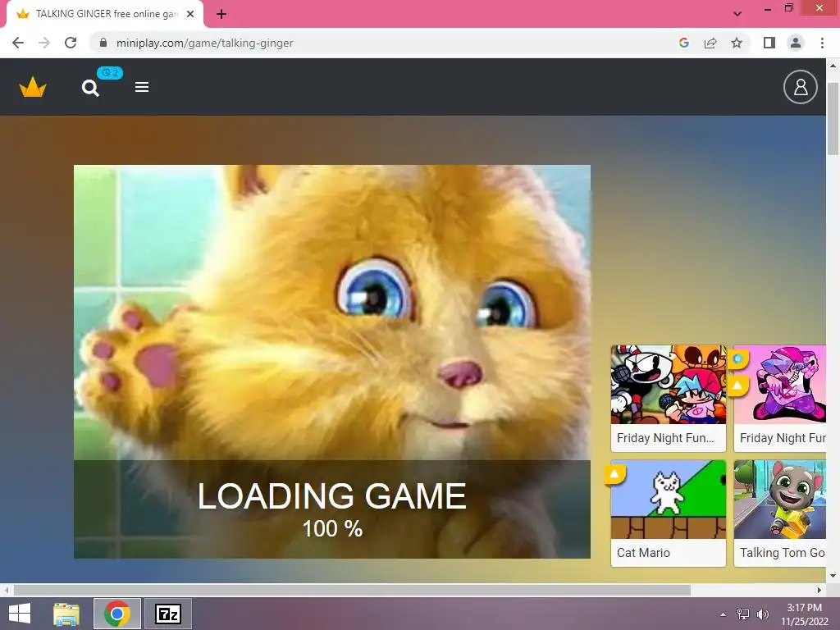
Task: Click the Talking Ginger loading game area
Action: click(332, 362)
